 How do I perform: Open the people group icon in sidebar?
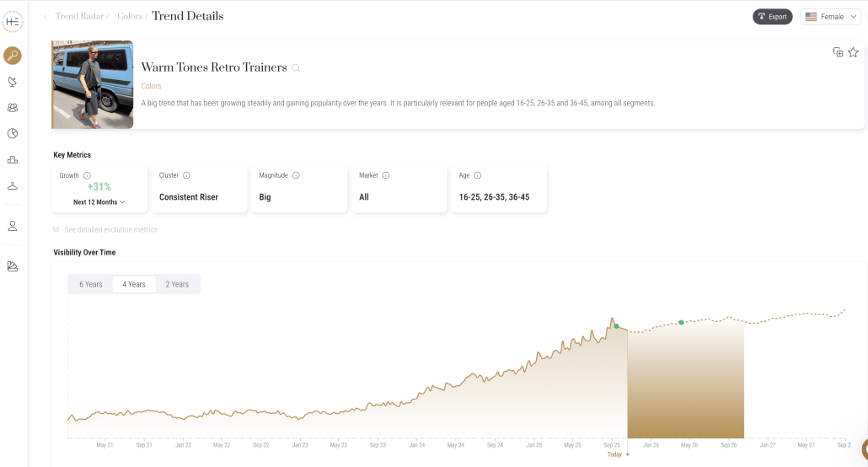(13, 108)
